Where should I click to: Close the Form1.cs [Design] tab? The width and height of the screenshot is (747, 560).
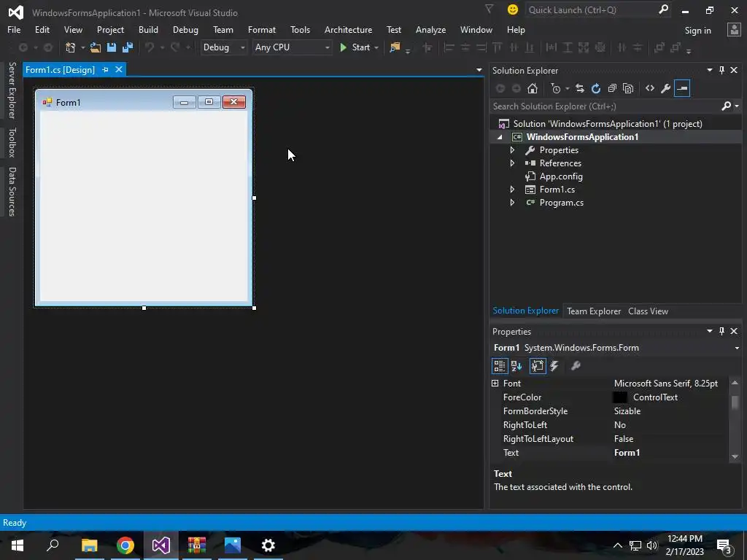point(119,69)
